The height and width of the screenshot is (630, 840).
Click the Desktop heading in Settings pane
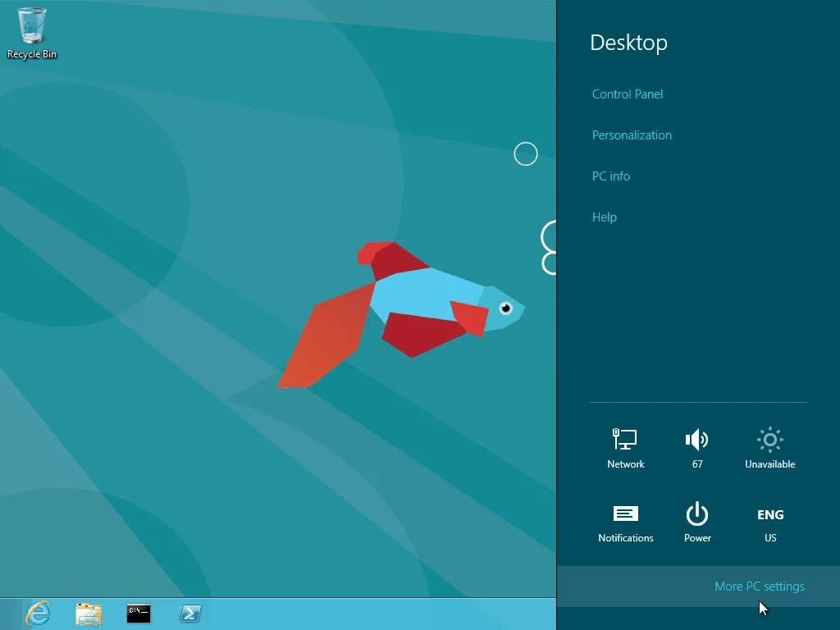coord(628,43)
